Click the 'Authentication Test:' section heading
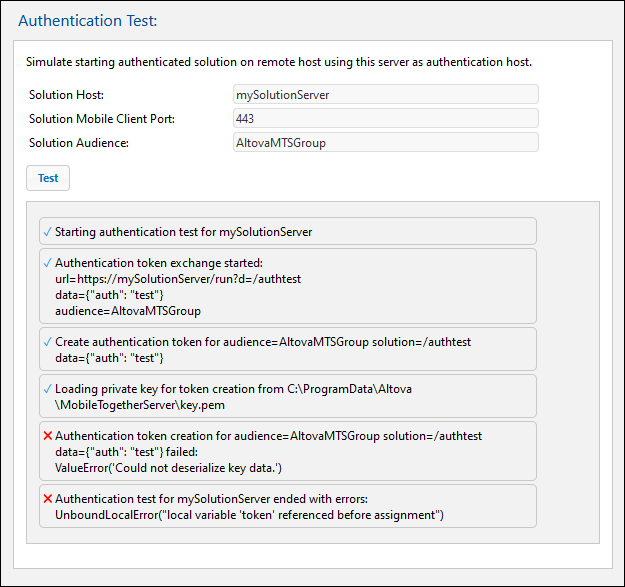This screenshot has height=587, width=625. pos(88,20)
